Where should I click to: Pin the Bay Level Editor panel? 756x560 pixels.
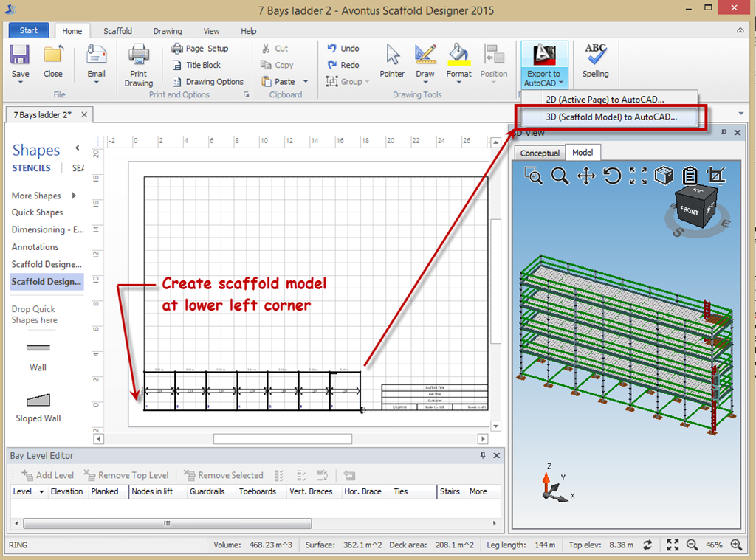(x=483, y=455)
